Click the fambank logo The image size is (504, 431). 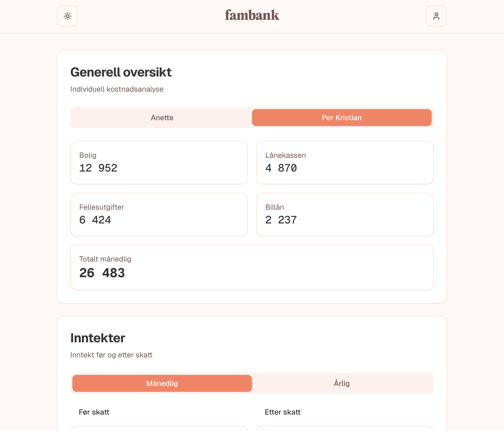coord(252,15)
